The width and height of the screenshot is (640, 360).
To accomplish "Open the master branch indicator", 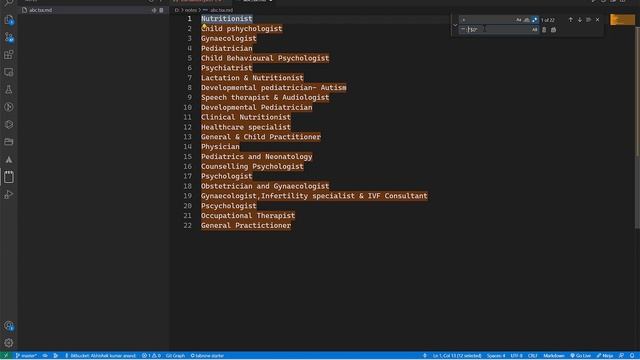I will click(x=26, y=356).
